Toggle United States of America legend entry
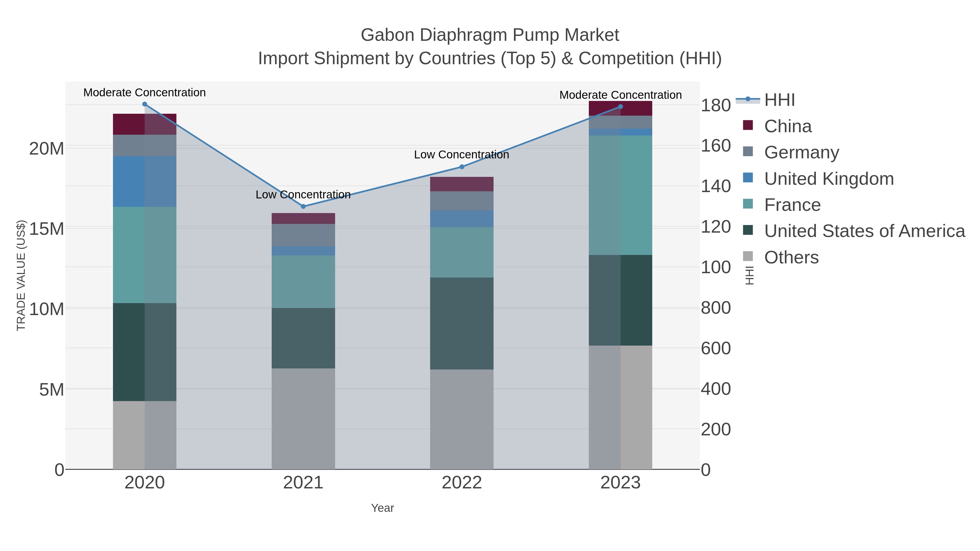980x551 pixels. pos(854,231)
